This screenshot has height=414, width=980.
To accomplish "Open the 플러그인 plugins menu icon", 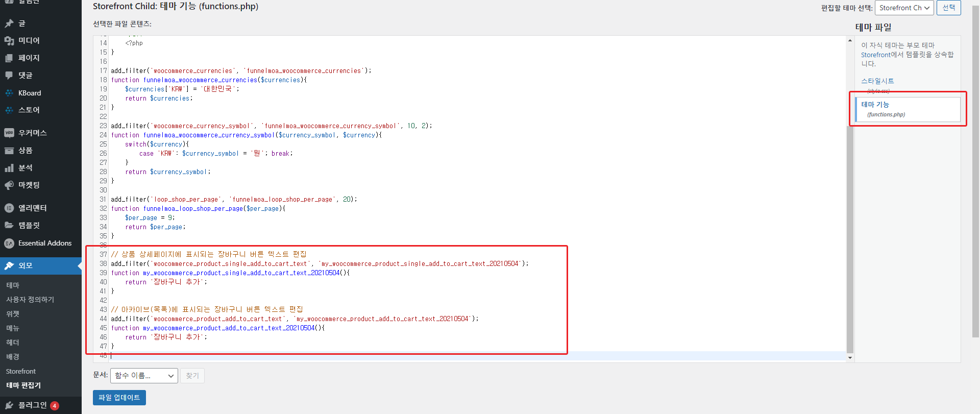I will click(x=9, y=405).
